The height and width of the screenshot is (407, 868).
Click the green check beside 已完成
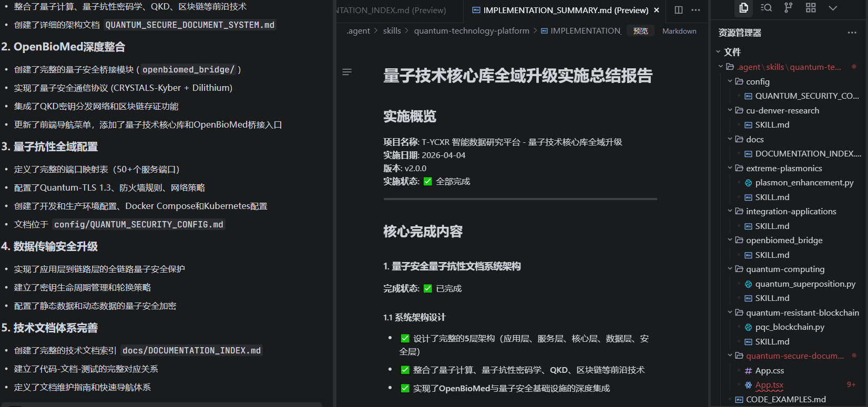click(x=427, y=288)
